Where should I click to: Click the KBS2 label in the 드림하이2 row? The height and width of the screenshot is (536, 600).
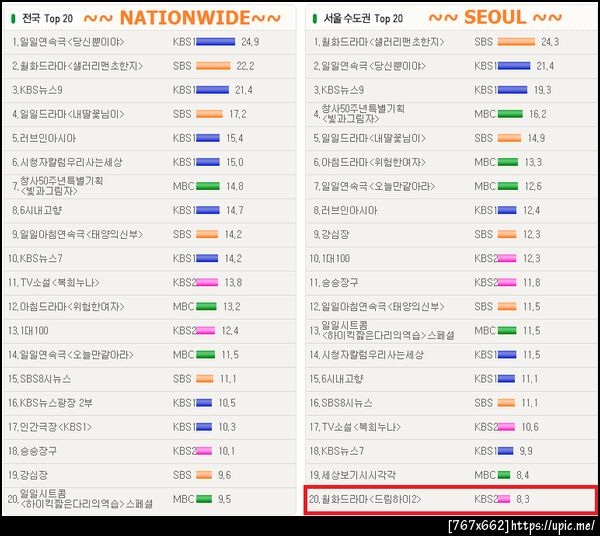[x=486, y=499]
